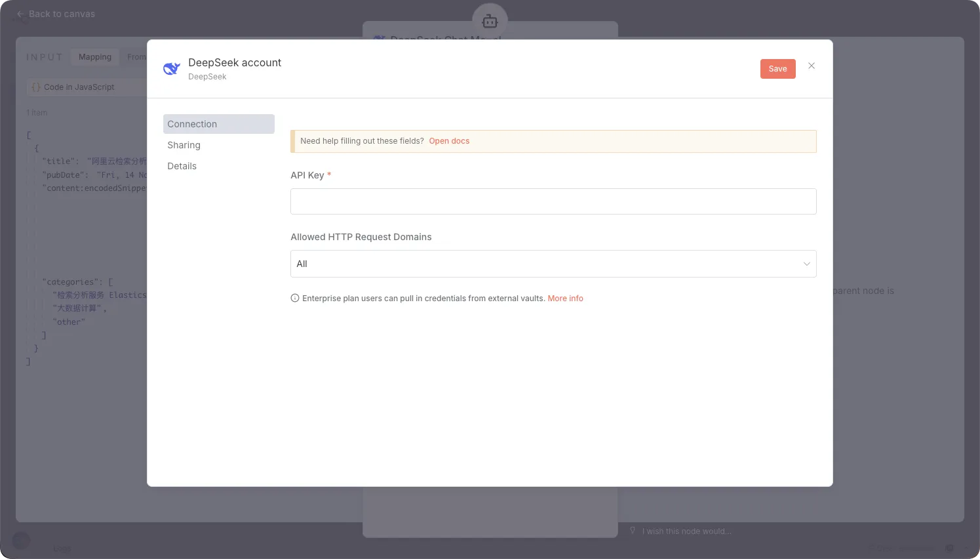Select the Mapping tab in INPUT panel
980x559 pixels.
(x=95, y=57)
